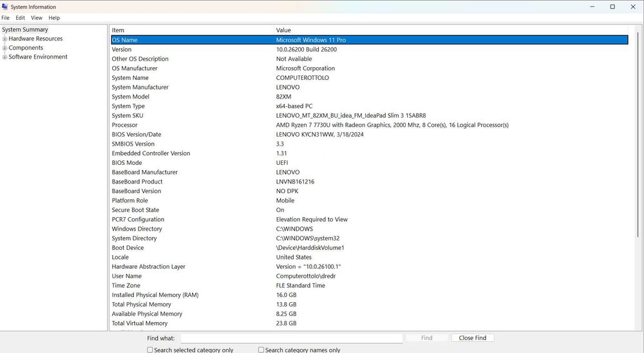644x353 pixels.
Task: Select the Processor row
Action: [370, 125]
